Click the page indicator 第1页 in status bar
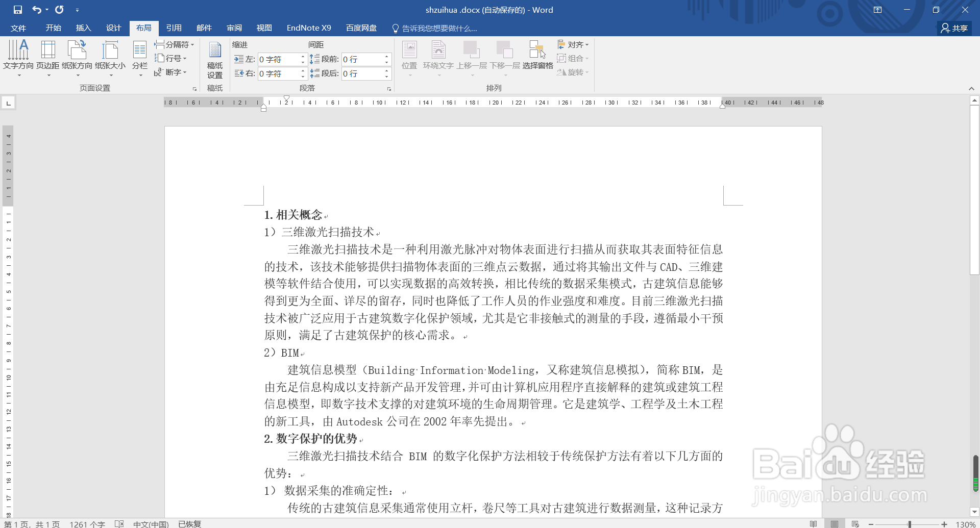The width and height of the screenshot is (980, 528). (x=32, y=524)
